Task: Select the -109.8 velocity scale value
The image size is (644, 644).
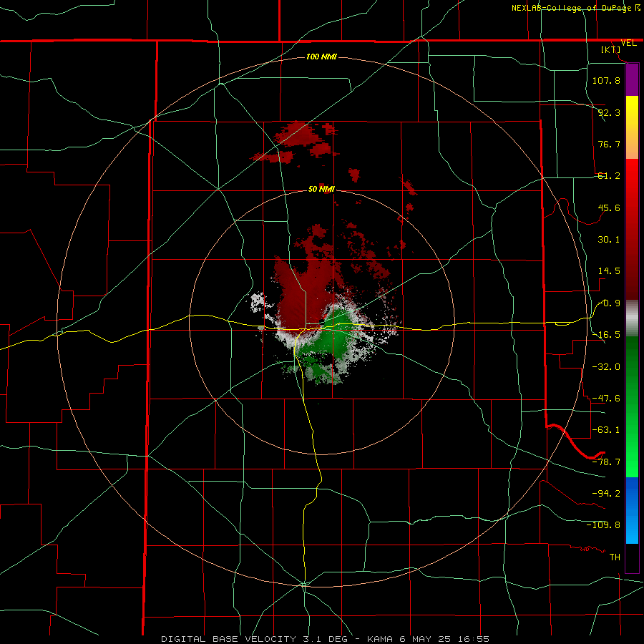Action: 603,525
